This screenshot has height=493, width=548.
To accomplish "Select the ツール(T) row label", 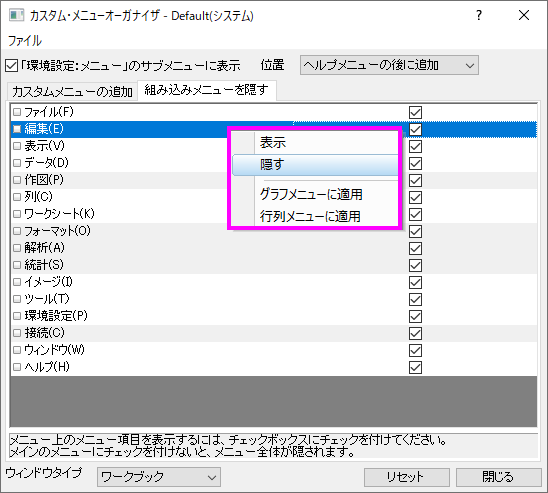I will tap(47, 299).
